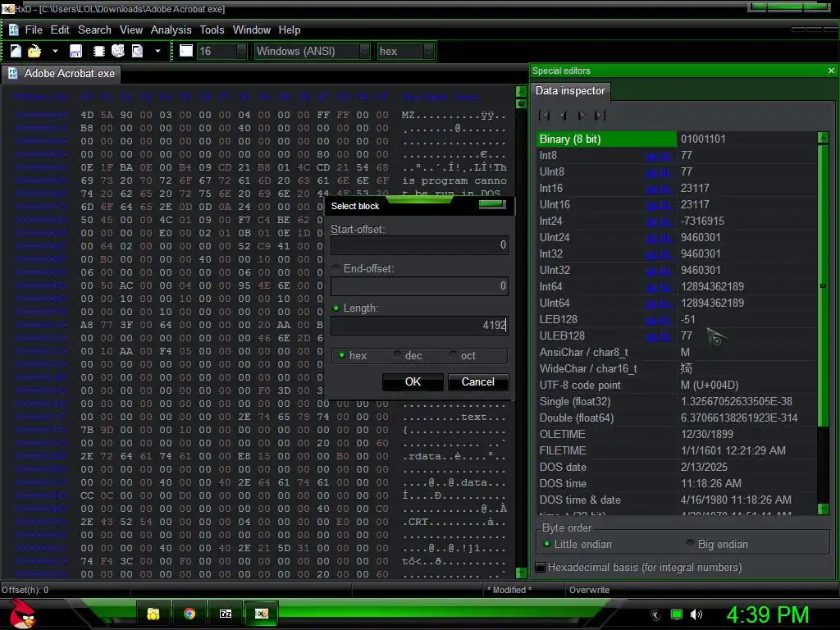Image resolution: width=840 pixels, height=630 pixels.
Task: Open the hex offset base dropdown
Action: (428, 51)
